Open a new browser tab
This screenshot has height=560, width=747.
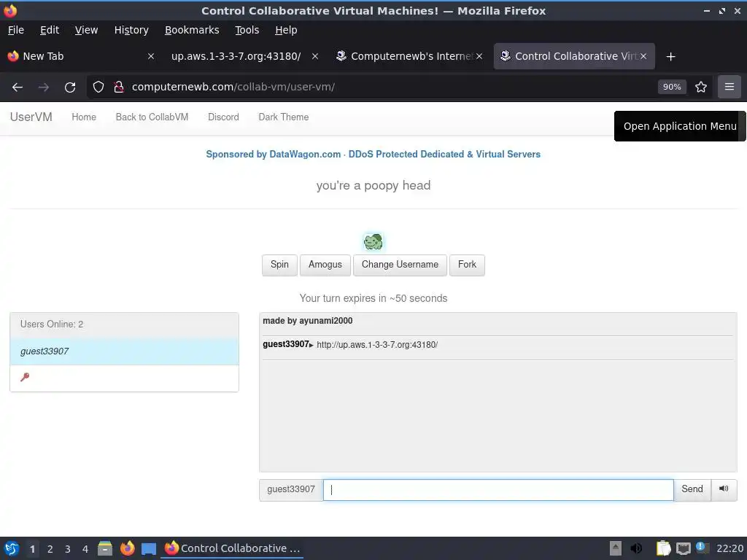(671, 57)
